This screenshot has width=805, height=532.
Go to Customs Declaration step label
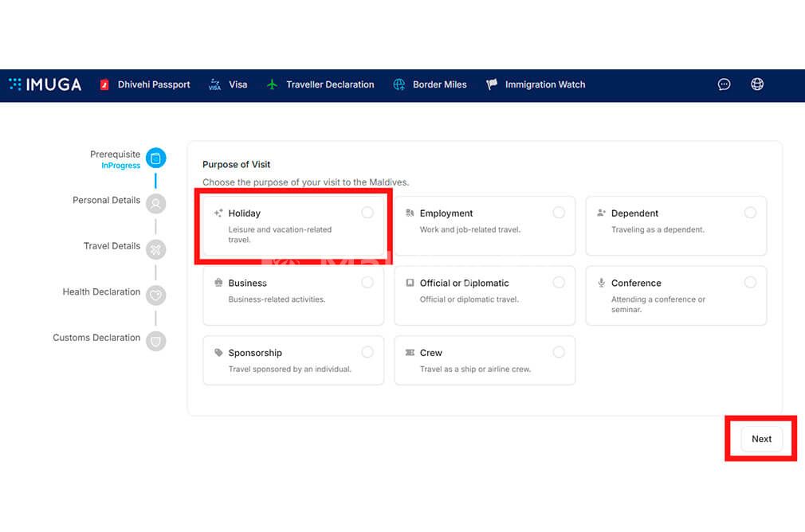pyautogui.click(x=96, y=338)
